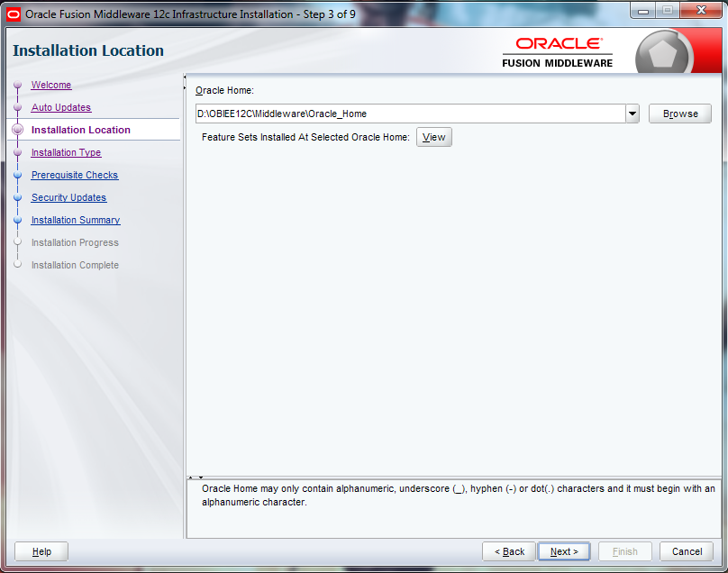Image resolution: width=728 pixels, height=573 pixels.
Task: Click the Help button
Action: [x=41, y=551]
